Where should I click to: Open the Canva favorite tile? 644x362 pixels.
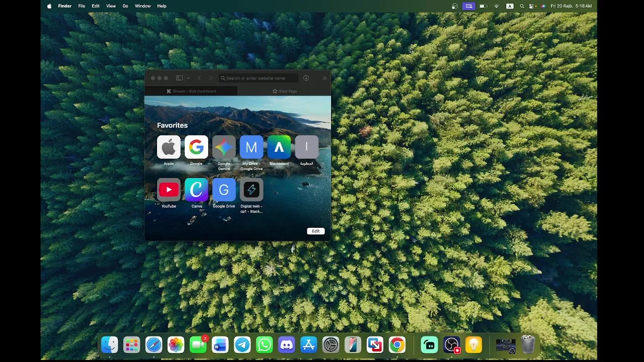point(196,190)
